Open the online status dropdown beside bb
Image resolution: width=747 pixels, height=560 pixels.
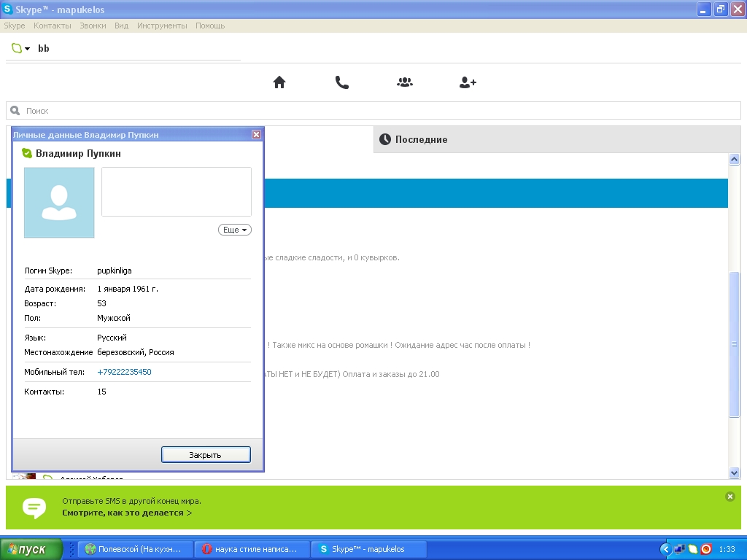pos(21,48)
